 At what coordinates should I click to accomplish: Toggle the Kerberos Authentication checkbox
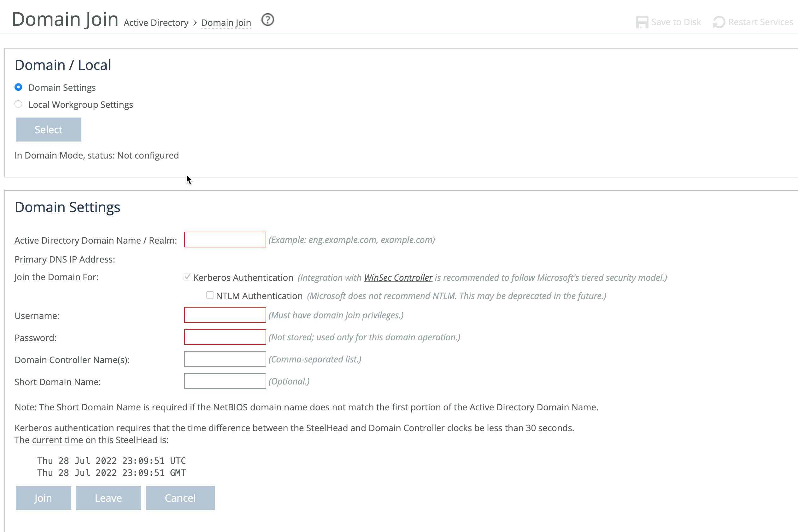(x=187, y=277)
